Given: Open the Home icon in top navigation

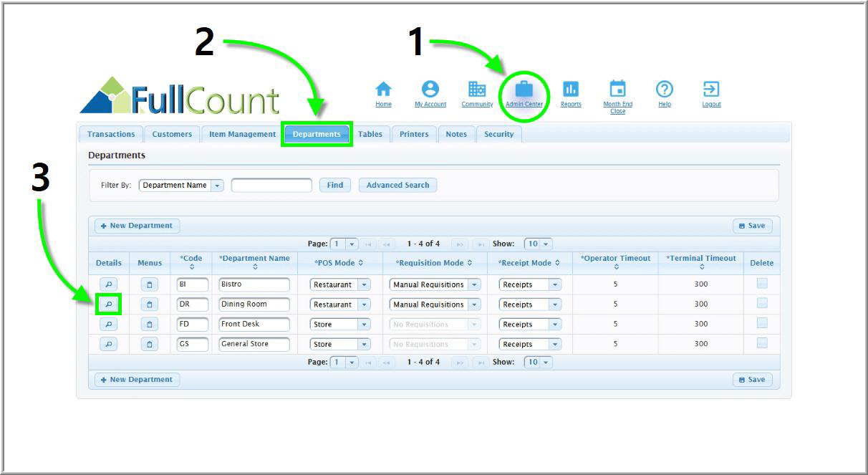Looking at the screenshot, I should (384, 90).
